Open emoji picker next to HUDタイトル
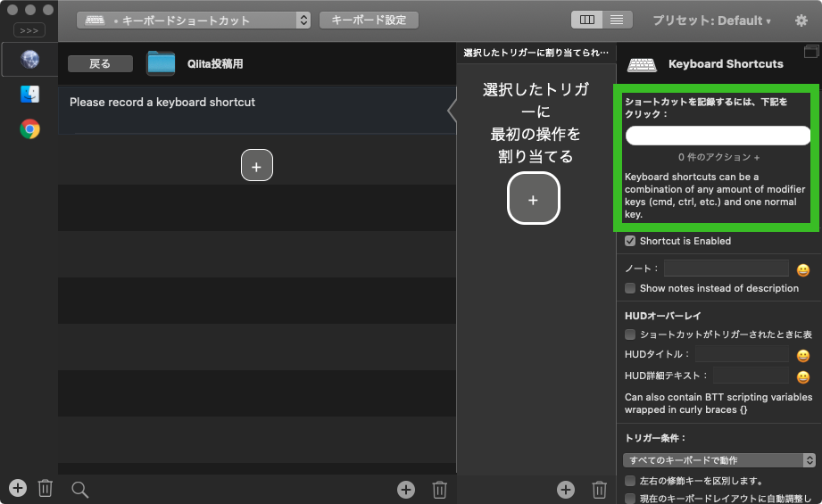Viewport: 822px width, 504px height. click(x=803, y=356)
